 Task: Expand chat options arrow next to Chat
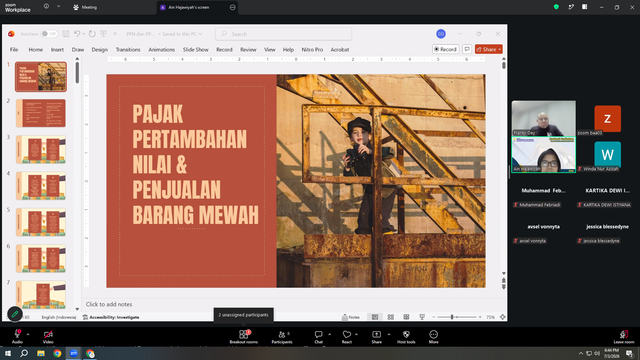coord(329,334)
